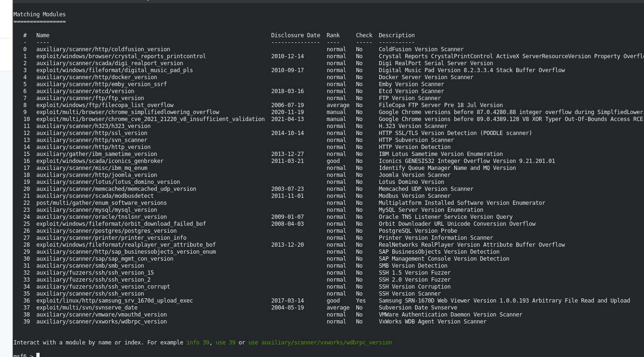Select module auxiliary/scanner/misc/ibm_mq_enum

point(92,168)
